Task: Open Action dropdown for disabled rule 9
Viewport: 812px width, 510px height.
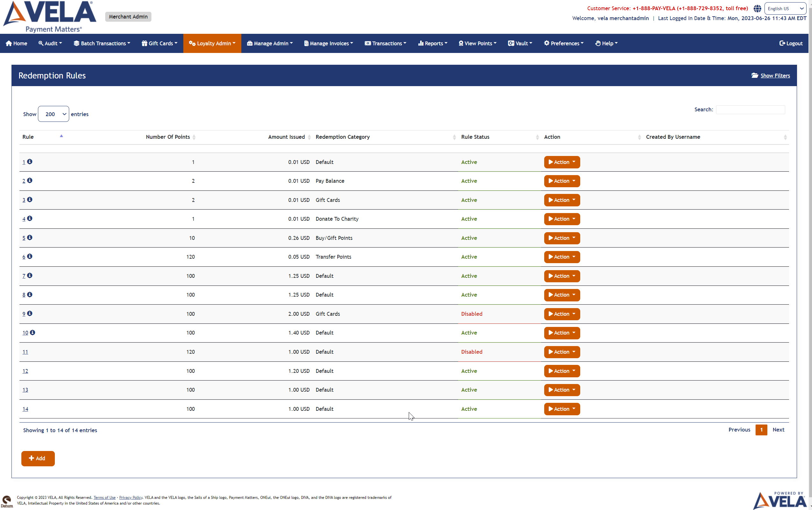Action: (562, 314)
